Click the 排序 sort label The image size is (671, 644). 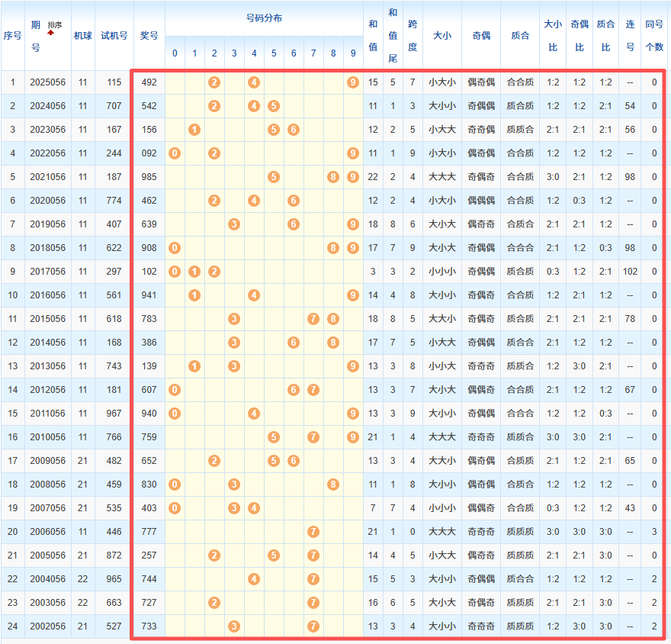tap(55, 25)
